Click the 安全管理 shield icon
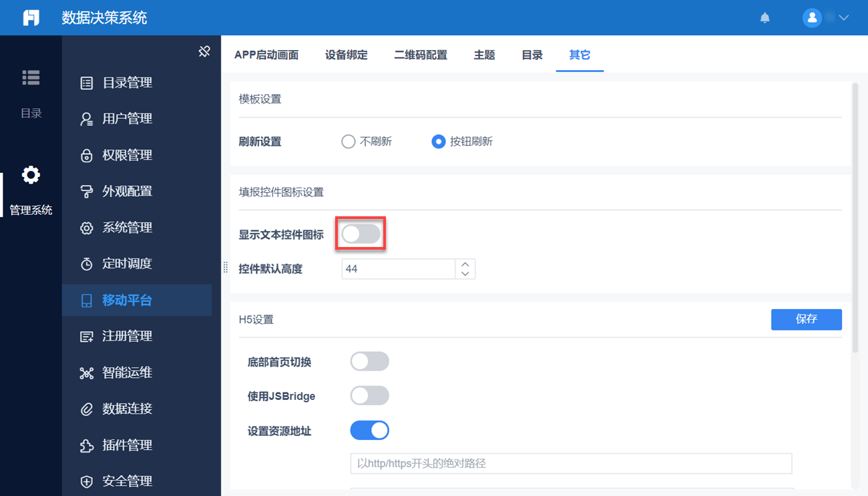 [x=87, y=482]
